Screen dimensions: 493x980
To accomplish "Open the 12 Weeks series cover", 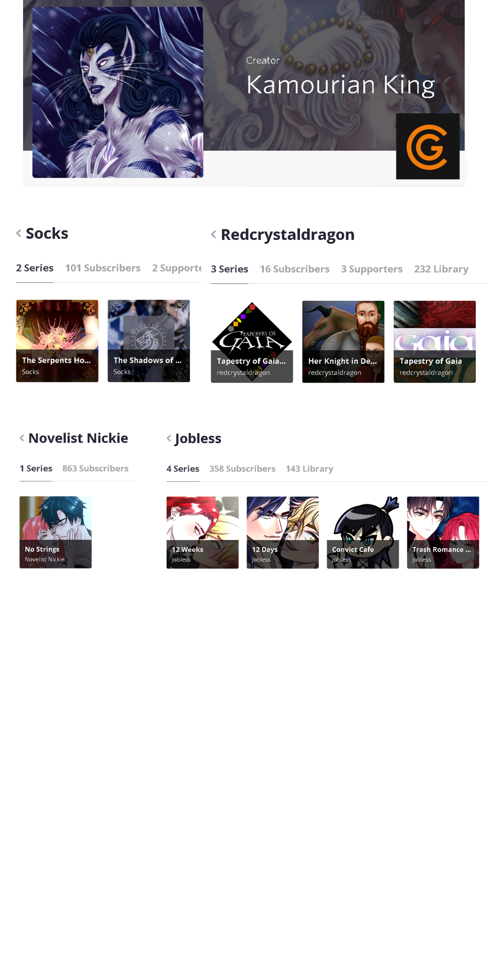I will (x=202, y=532).
